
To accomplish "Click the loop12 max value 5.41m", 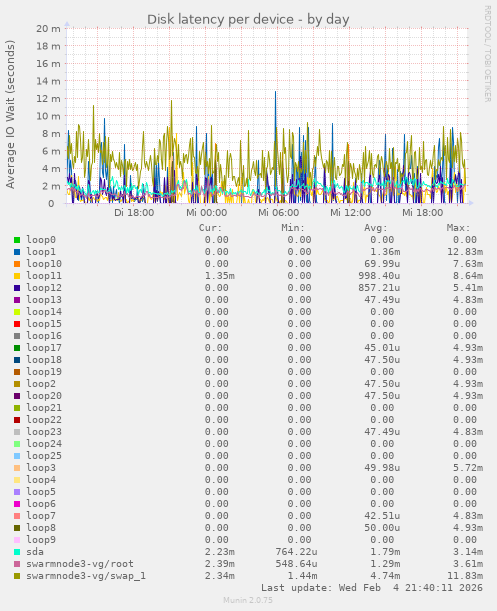I will point(468,288).
